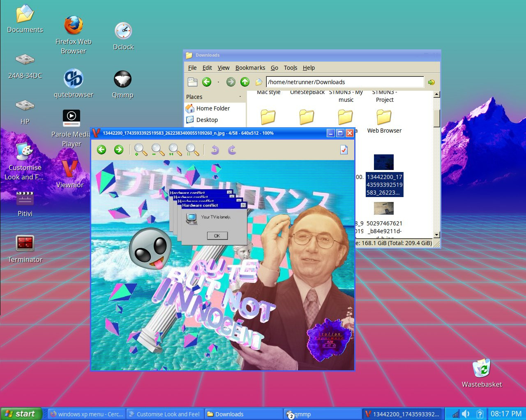Rotate the image clockwise

point(231,150)
